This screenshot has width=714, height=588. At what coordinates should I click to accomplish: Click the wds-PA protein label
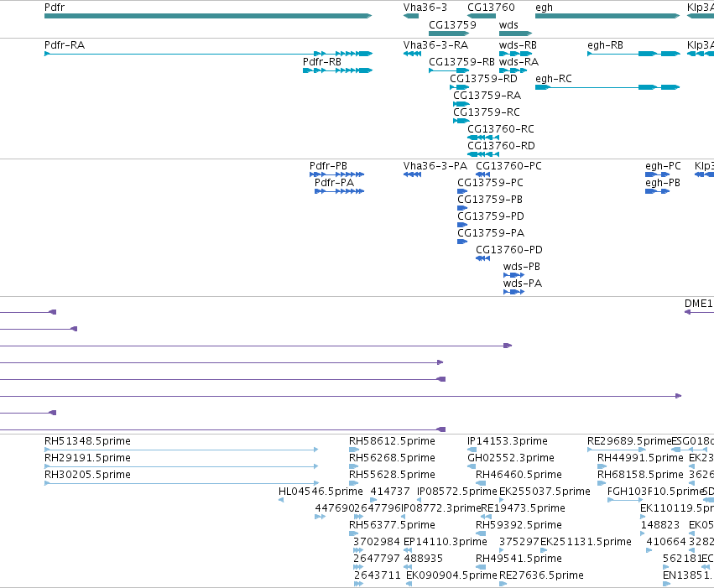pyautogui.click(x=523, y=284)
